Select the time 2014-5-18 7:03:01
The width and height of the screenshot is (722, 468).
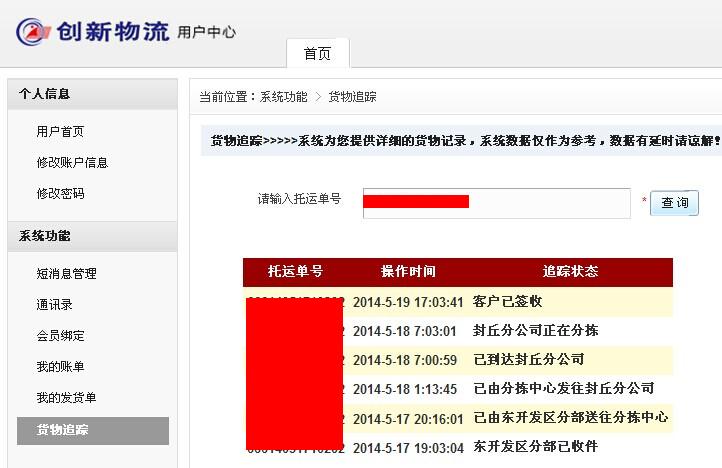(404, 331)
